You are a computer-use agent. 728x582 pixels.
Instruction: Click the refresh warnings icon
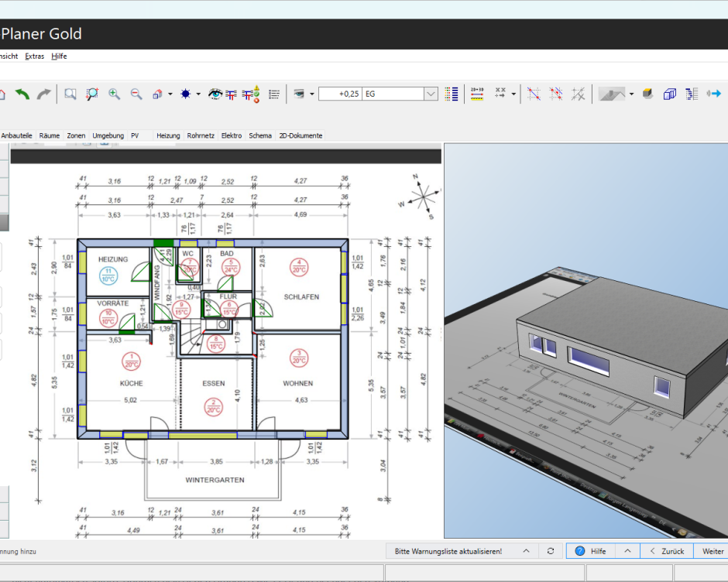(550, 551)
